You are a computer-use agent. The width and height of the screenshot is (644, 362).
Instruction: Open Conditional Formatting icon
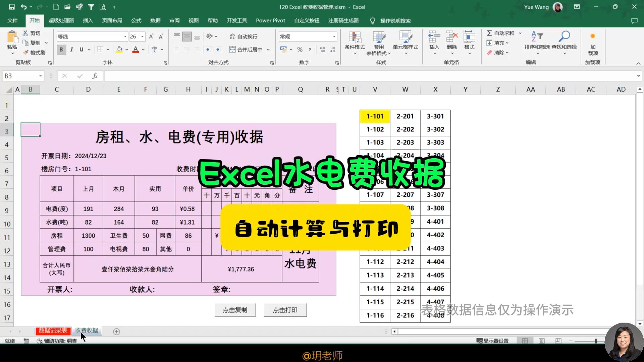click(x=355, y=38)
